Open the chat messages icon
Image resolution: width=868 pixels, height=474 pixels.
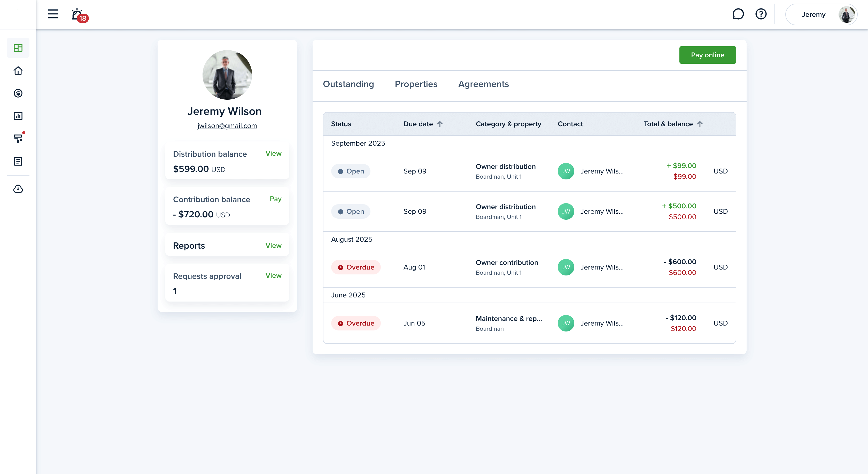tap(738, 14)
